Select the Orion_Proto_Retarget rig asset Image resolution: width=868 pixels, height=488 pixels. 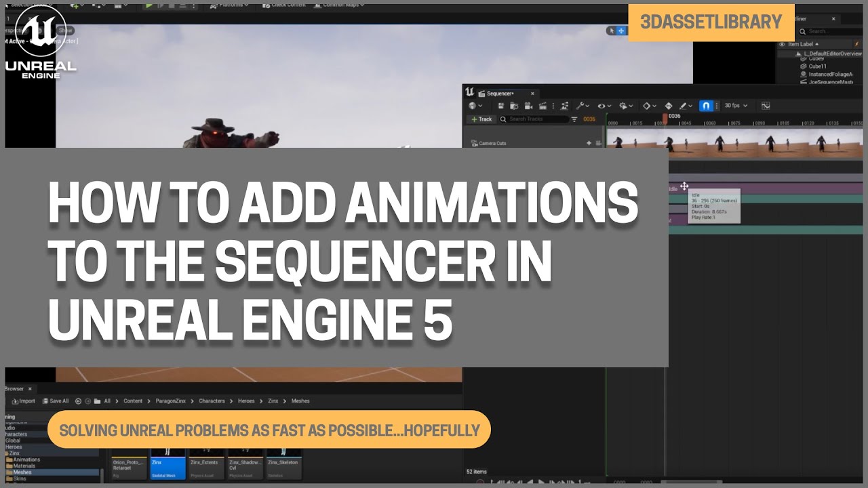pyautogui.click(x=130, y=464)
